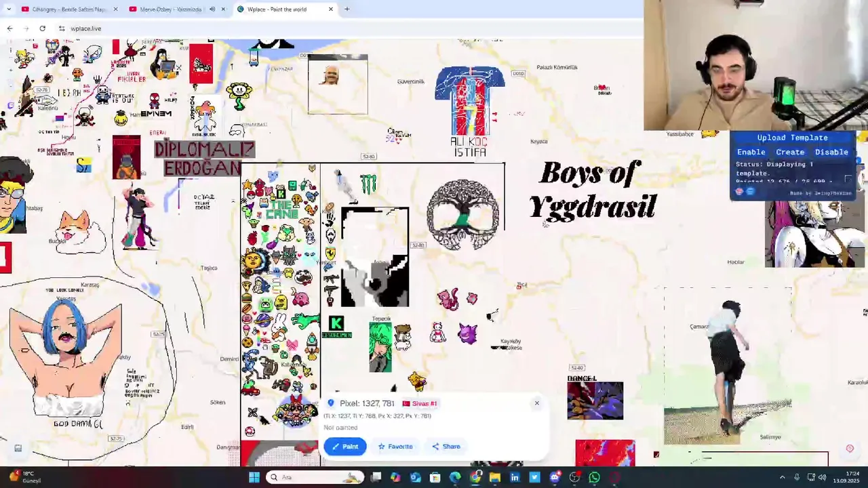Click the blue round icon in the template overlay

click(x=750, y=192)
